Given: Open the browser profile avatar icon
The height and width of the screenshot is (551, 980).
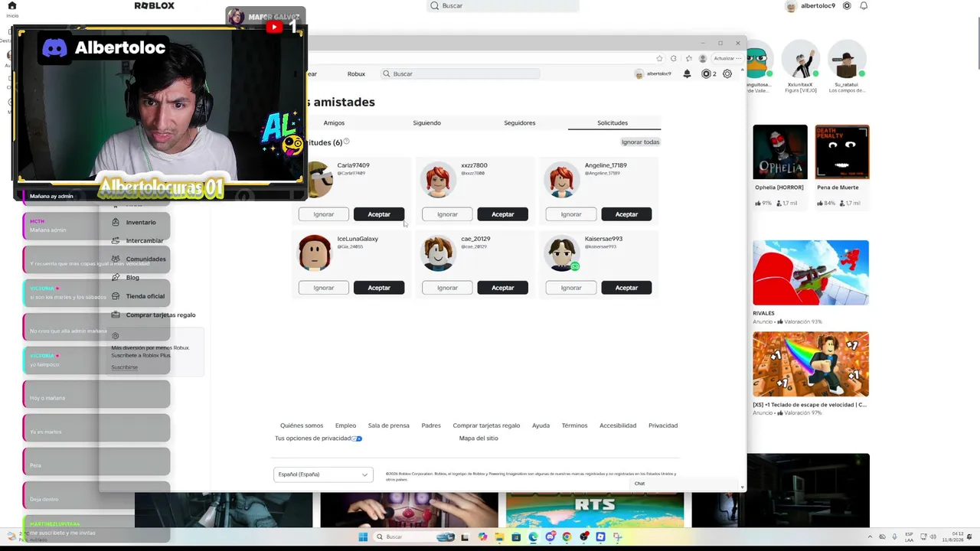Looking at the screenshot, I should pyautogui.click(x=703, y=58).
